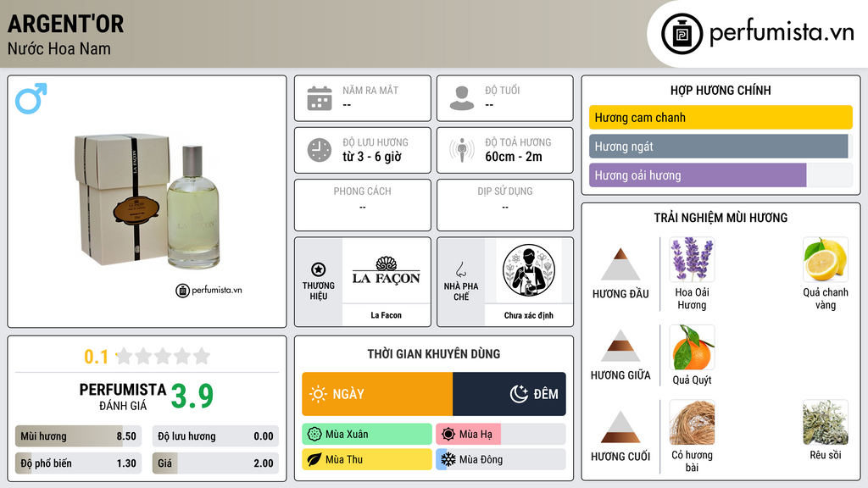Viewport: 868px width, 488px height.
Task: Click the Chưa xác định perfumer label
Action: tap(529, 315)
